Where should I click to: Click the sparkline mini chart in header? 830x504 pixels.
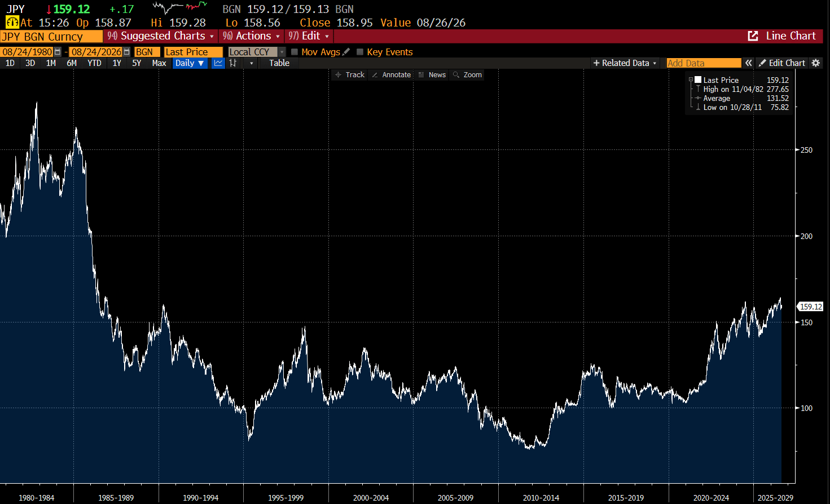click(180, 8)
